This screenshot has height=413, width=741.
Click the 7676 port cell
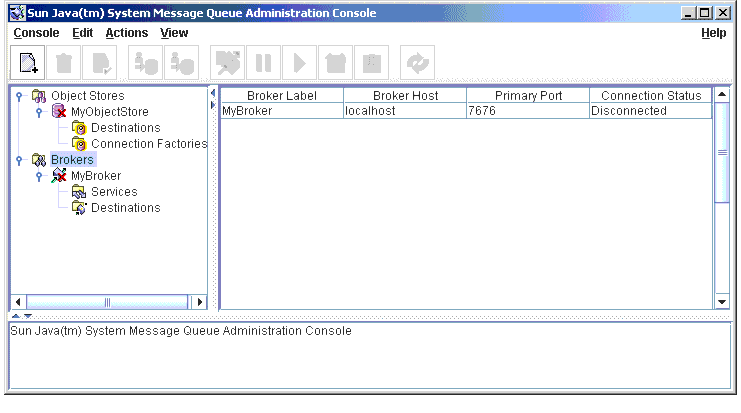tap(528, 111)
